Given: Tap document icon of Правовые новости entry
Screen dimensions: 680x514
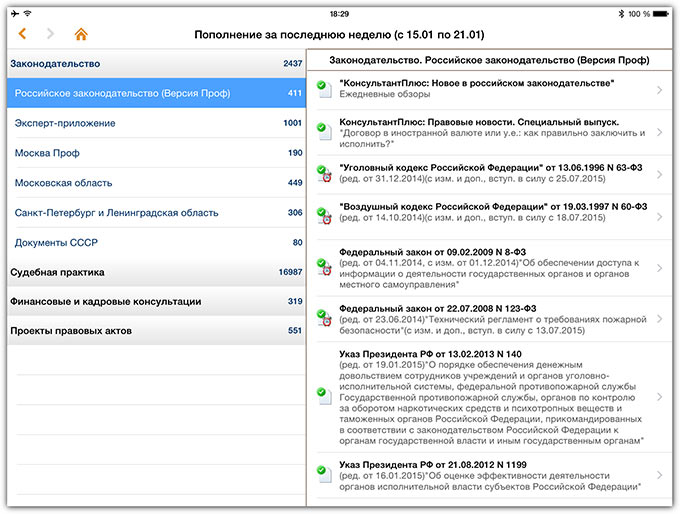Looking at the screenshot, I should coord(324,131).
